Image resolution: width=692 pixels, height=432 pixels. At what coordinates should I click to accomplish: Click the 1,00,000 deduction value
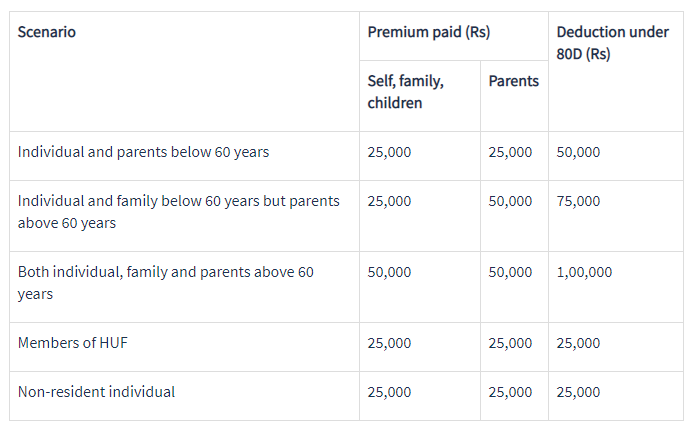tap(584, 272)
